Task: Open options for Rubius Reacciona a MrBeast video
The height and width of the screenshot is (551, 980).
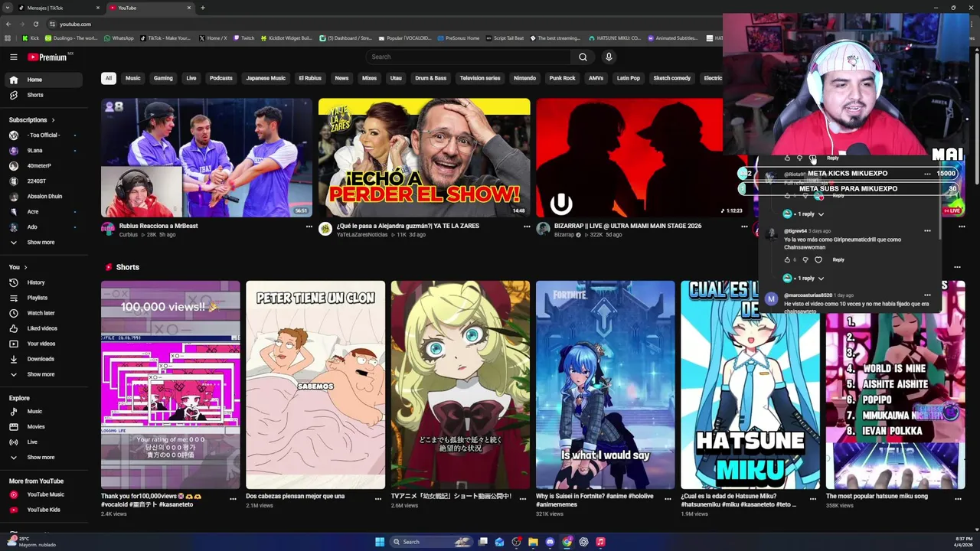Action: coord(309,227)
